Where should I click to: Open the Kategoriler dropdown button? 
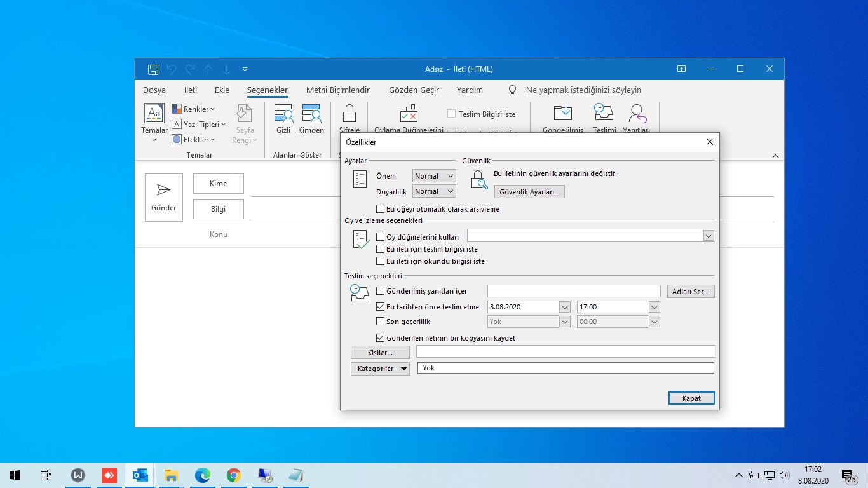(x=380, y=369)
